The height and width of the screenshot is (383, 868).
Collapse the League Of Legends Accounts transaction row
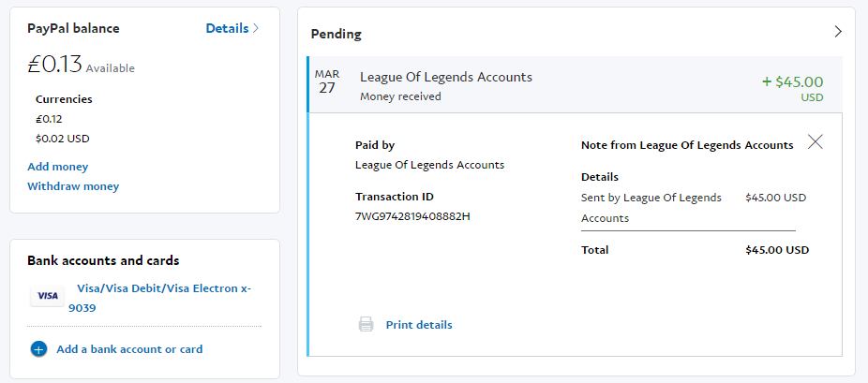click(x=575, y=84)
